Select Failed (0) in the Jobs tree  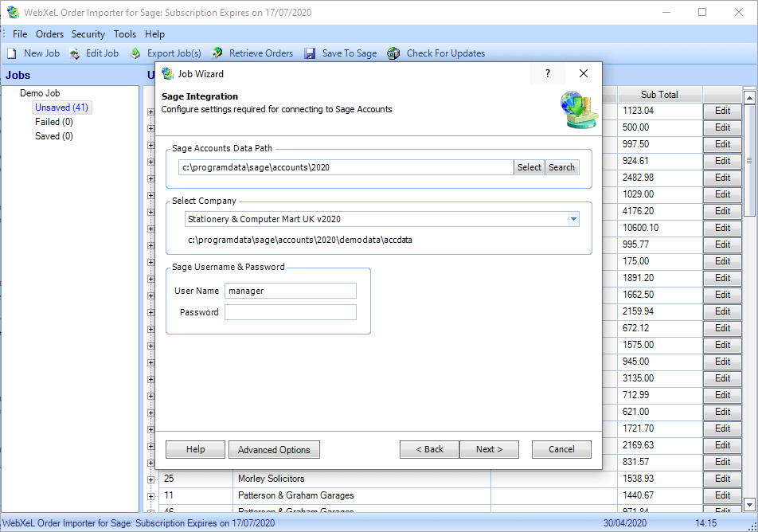(54, 122)
